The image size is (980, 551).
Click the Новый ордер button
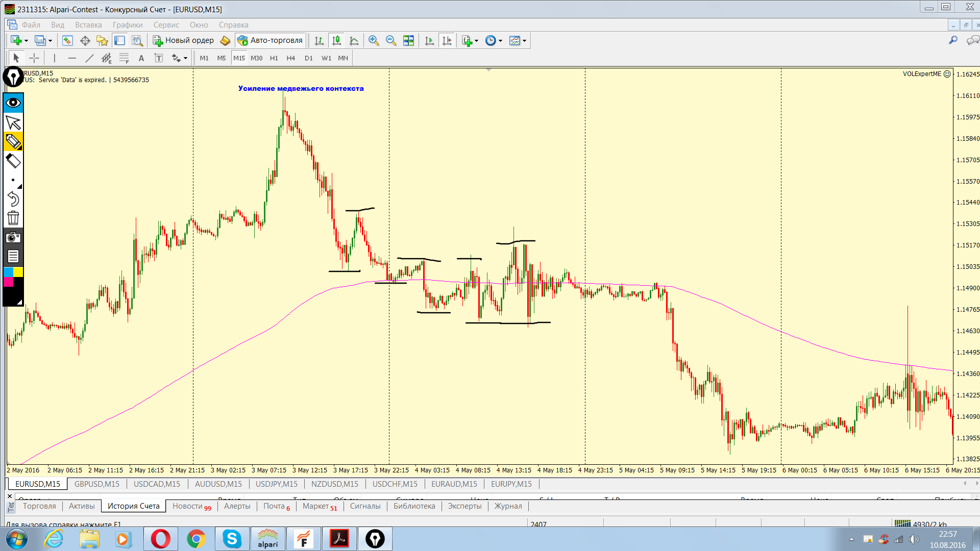click(184, 41)
